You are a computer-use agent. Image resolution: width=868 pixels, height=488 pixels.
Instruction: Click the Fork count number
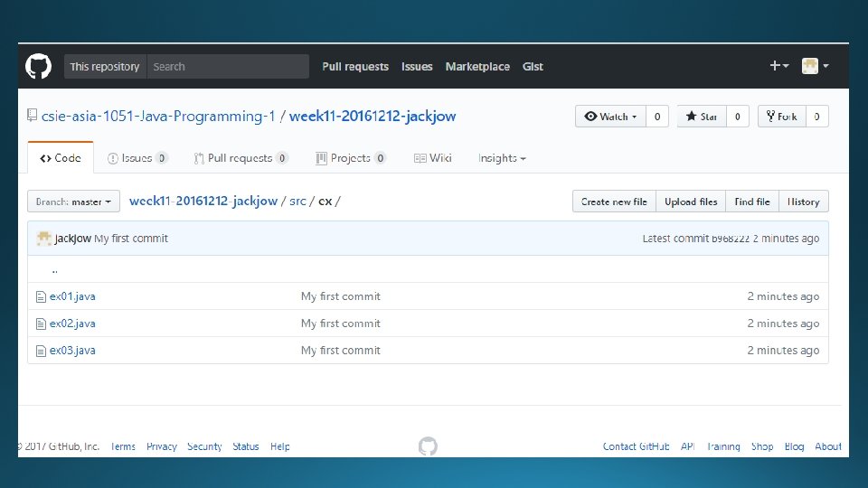(x=817, y=117)
